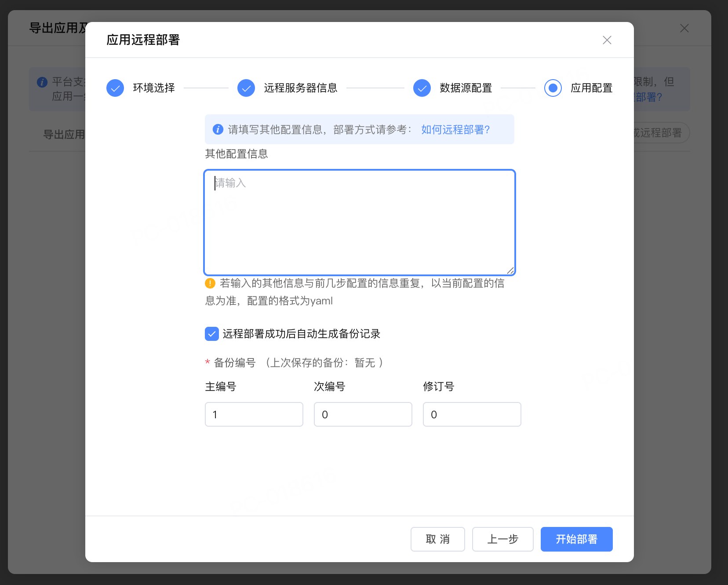Click the 应用远程部署 dialog title
The height and width of the screenshot is (585, 728).
(143, 40)
